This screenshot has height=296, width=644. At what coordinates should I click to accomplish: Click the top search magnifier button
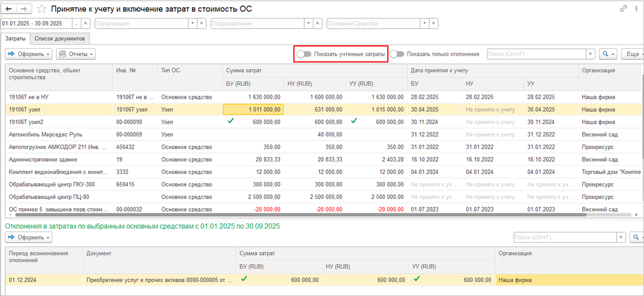607,54
